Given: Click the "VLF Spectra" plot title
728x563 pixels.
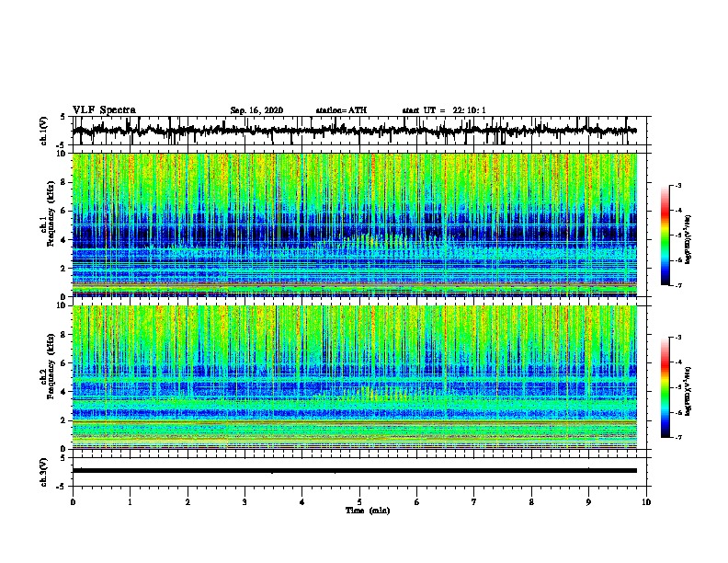Looking at the screenshot, I should [x=104, y=109].
